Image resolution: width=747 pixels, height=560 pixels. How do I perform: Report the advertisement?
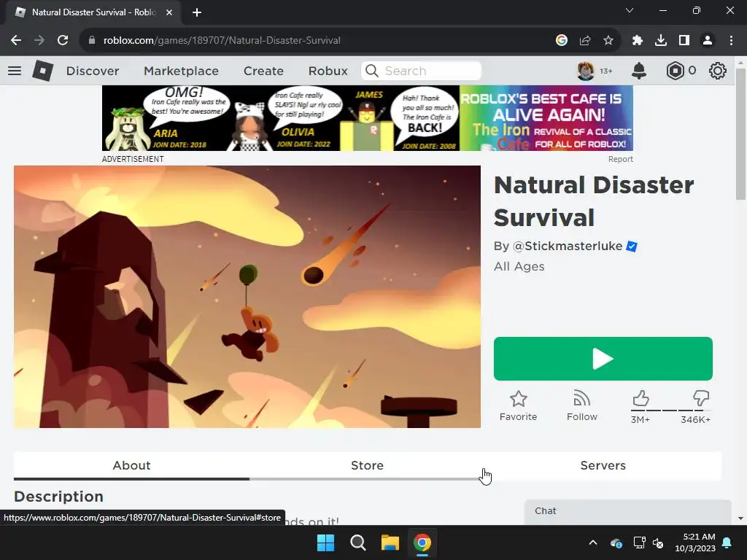click(x=620, y=159)
